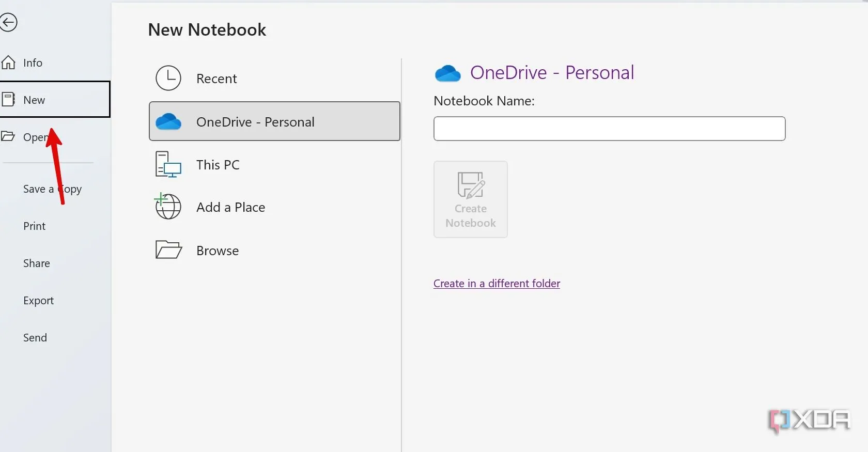Select the Recent location label
Screen dimensions: 868x452
216,79
